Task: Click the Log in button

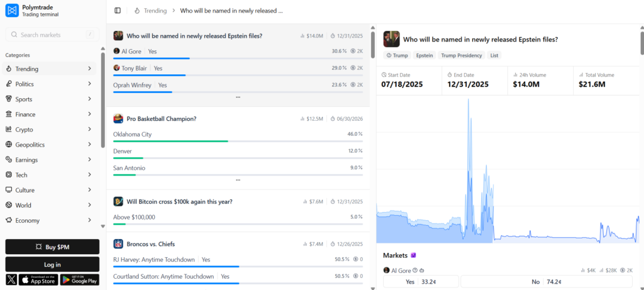Action: tap(52, 264)
